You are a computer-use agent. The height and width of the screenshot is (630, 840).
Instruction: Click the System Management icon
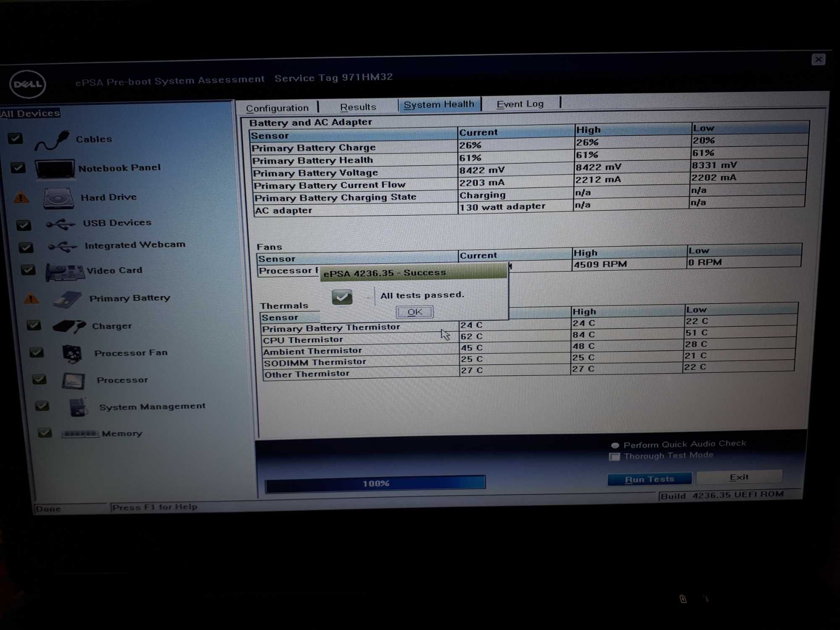point(79,407)
